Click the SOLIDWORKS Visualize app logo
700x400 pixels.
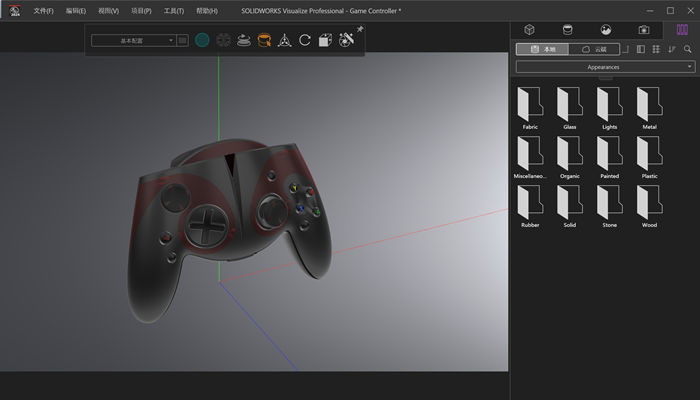pyautogui.click(x=15, y=11)
